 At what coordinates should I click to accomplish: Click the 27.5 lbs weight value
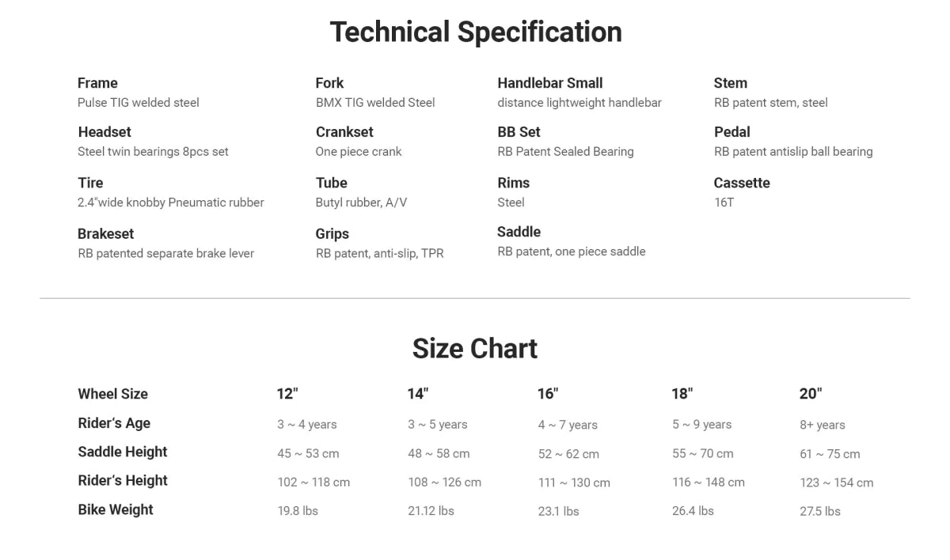point(820,511)
